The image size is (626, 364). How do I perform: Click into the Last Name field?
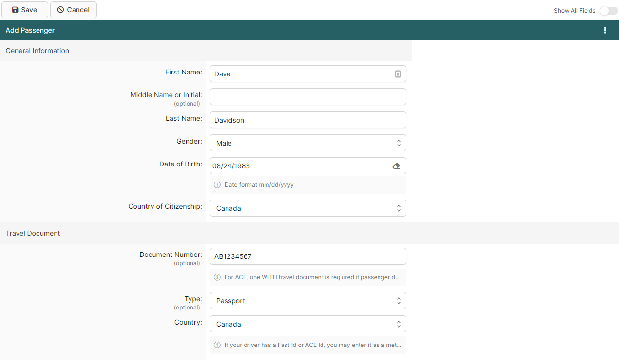[x=308, y=120]
